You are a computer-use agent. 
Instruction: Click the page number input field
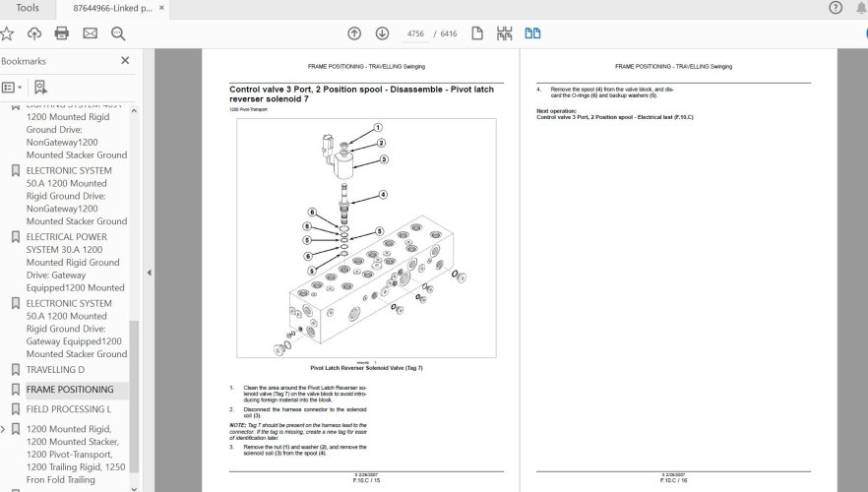[x=415, y=33]
